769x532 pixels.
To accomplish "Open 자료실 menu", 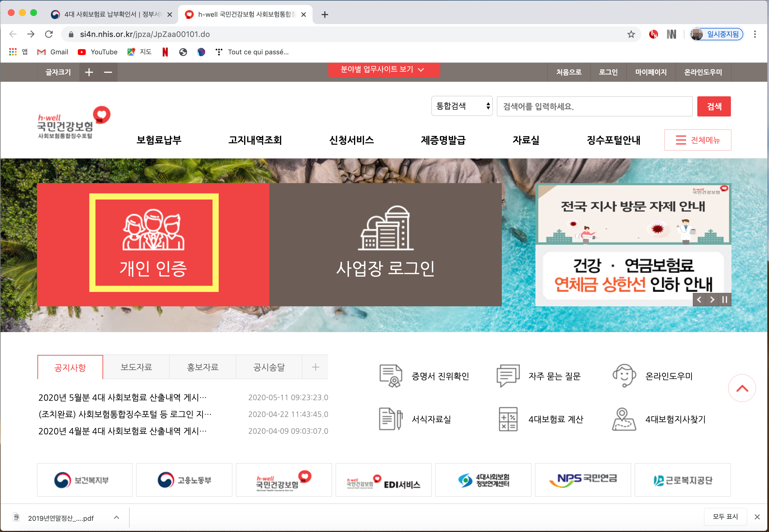I will [x=526, y=140].
